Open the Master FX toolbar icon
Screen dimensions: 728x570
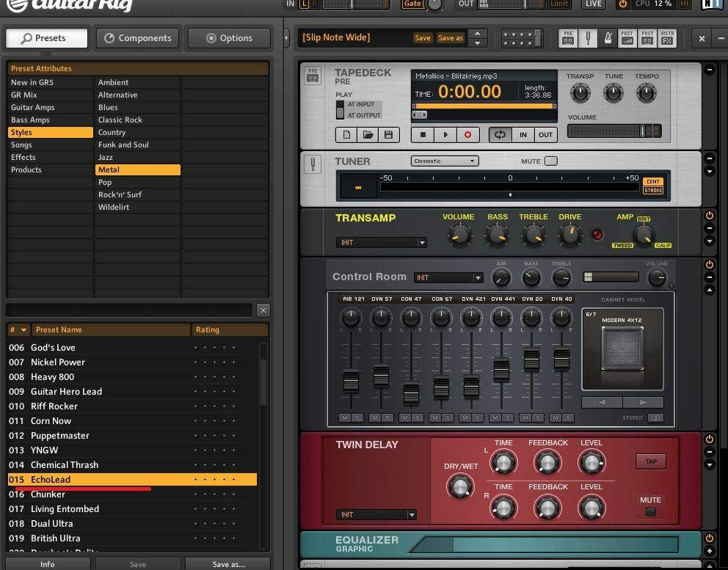(x=666, y=38)
